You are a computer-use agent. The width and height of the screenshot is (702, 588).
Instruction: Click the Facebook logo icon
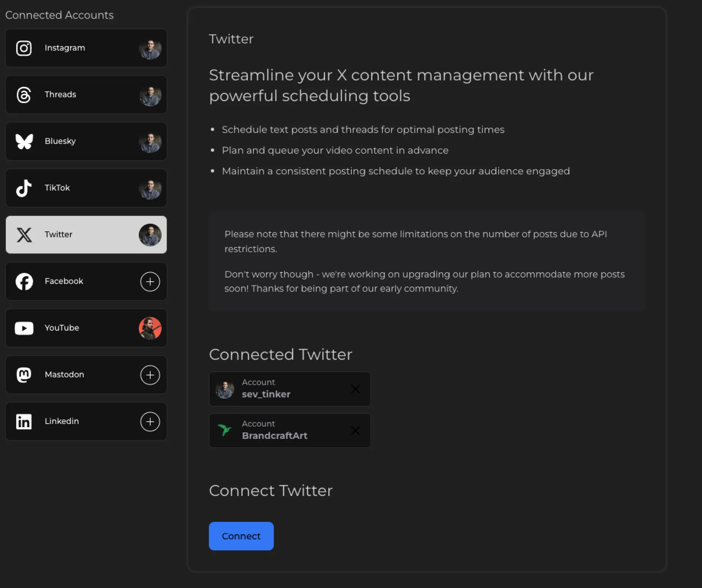[x=24, y=281]
